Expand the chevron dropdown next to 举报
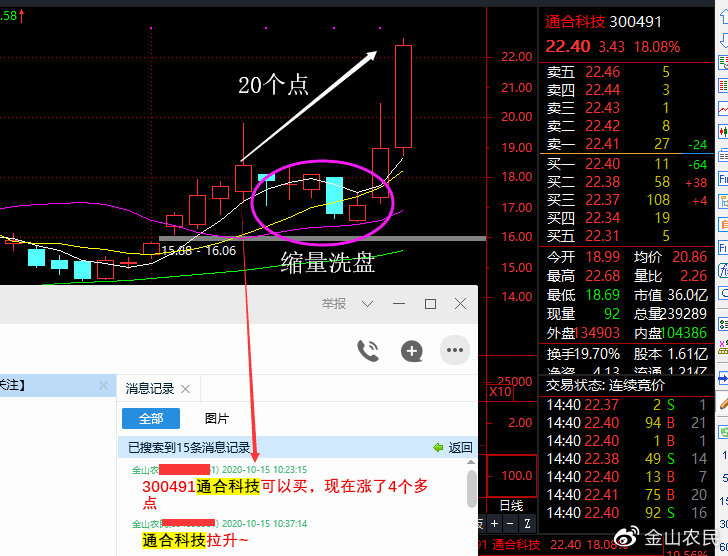 tap(367, 304)
